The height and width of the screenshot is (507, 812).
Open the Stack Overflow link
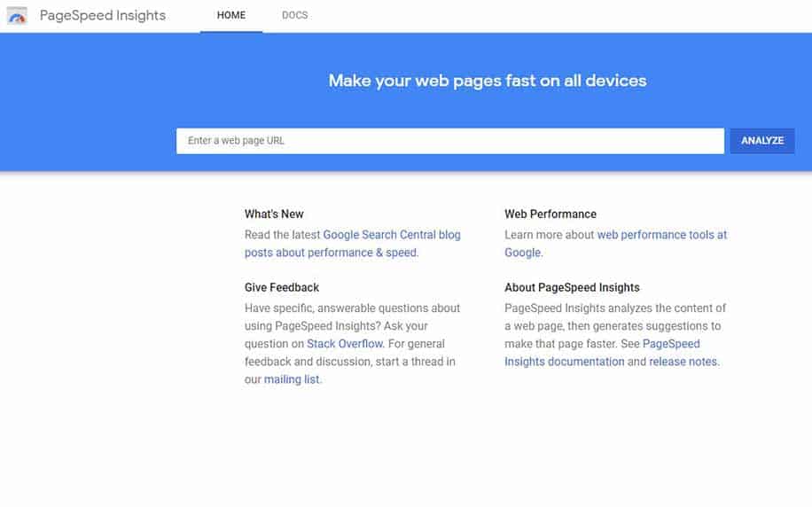point(345,344)
